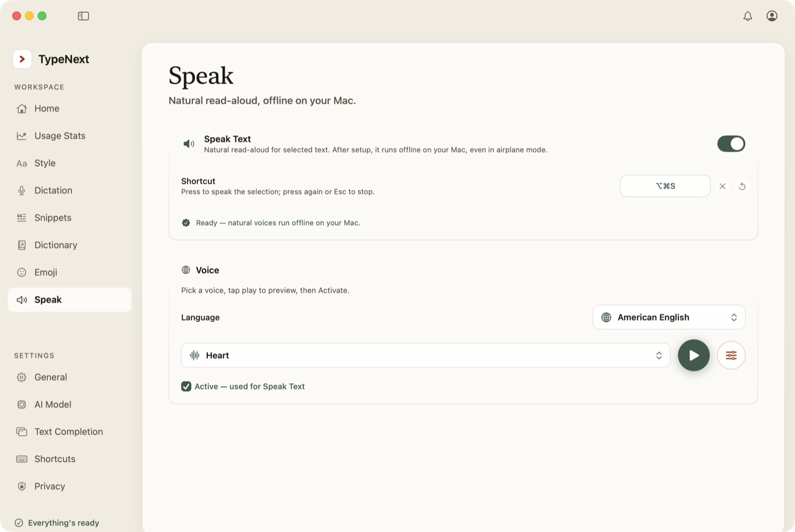Click the Snippets quote icon

pyautogui.click(x=22, y=218)
